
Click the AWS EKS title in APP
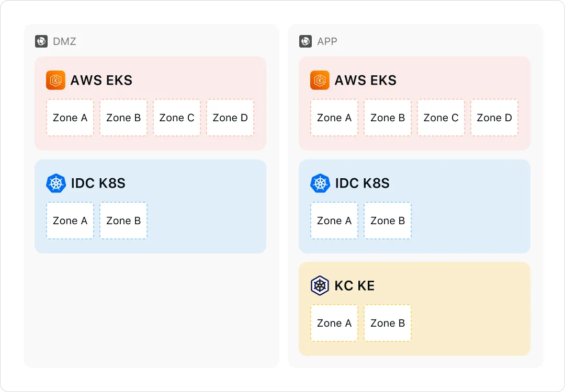click(x=366, y=80)
